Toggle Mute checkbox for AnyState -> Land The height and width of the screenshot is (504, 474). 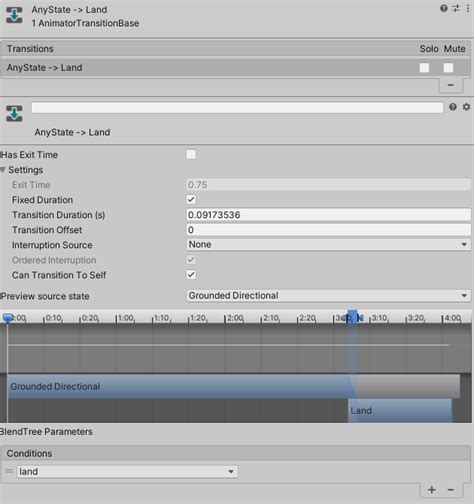[448, 68]
